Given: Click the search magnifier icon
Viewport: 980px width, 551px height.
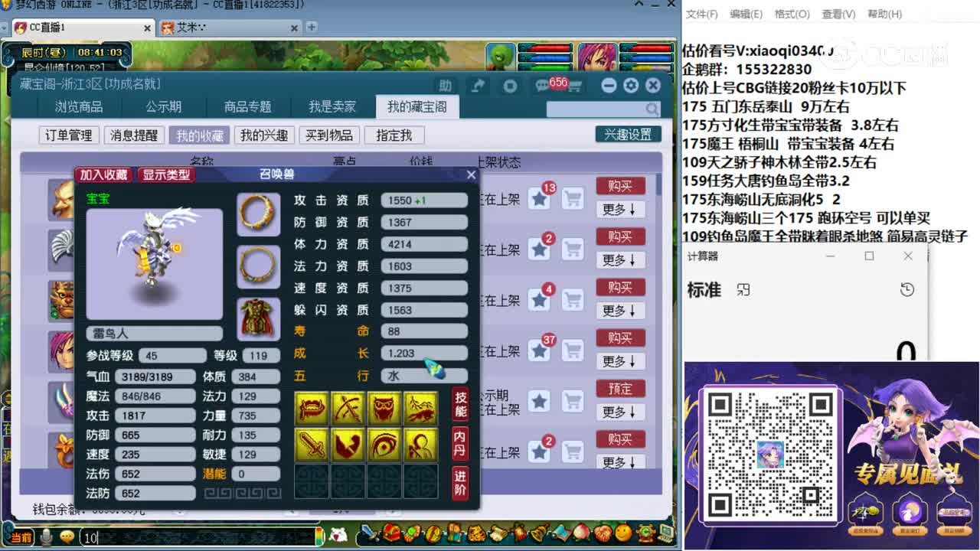Looking at the screenshot, I should click(x=651, y=109).
